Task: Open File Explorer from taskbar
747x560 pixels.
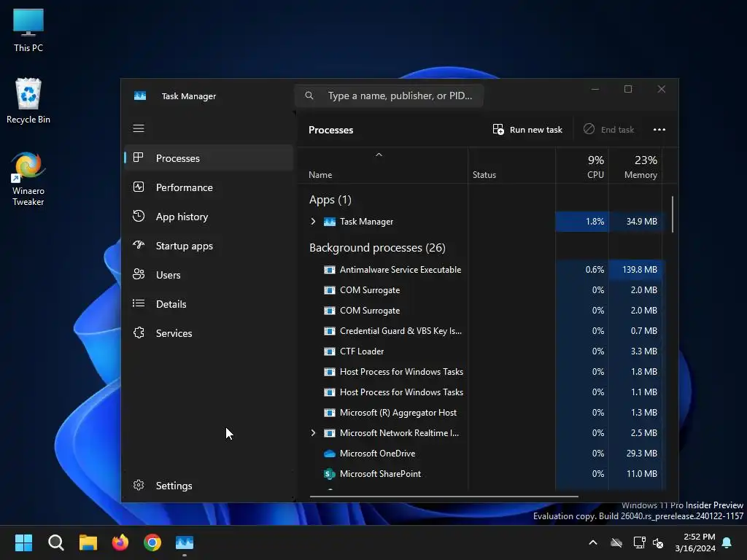Action: pyautogui.click(x=88, y=542)
